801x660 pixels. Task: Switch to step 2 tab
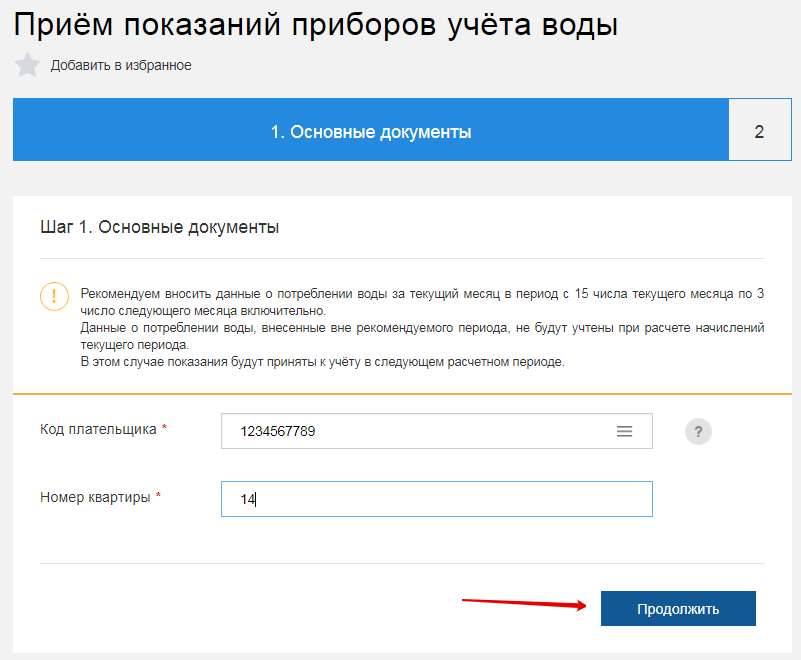click(x=760, y=130)
